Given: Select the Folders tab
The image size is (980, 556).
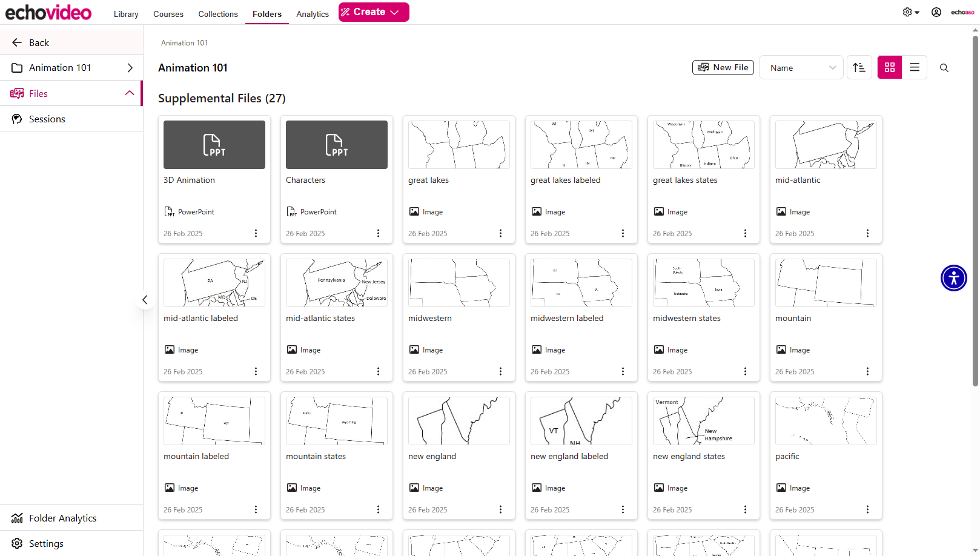Looking at the screenshot, I should (x=267, y=14).
